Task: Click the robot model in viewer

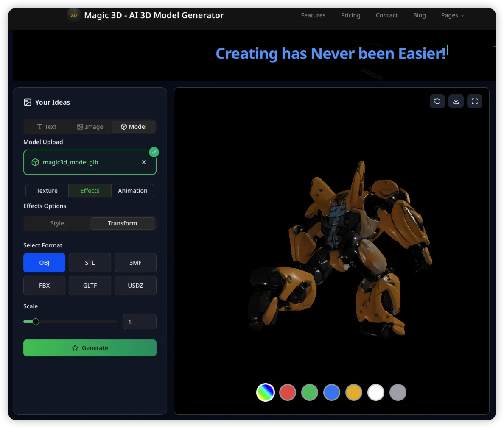Action: [x=341, y=250]
